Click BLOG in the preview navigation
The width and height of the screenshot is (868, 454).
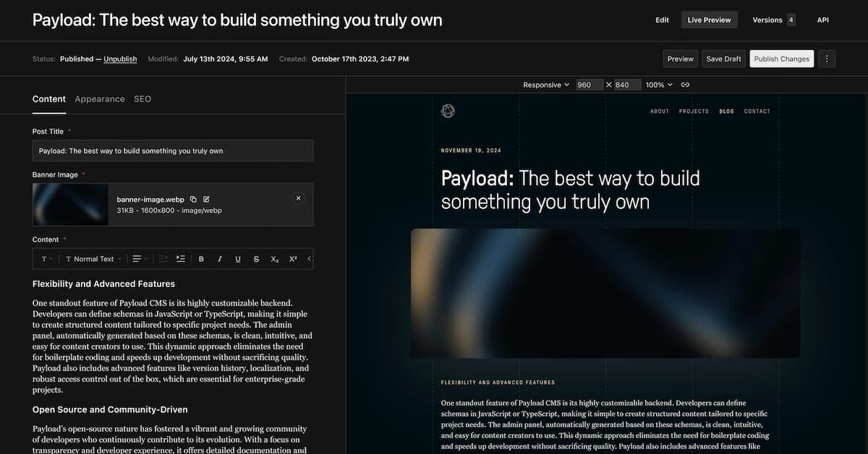(x=726, y=111)
